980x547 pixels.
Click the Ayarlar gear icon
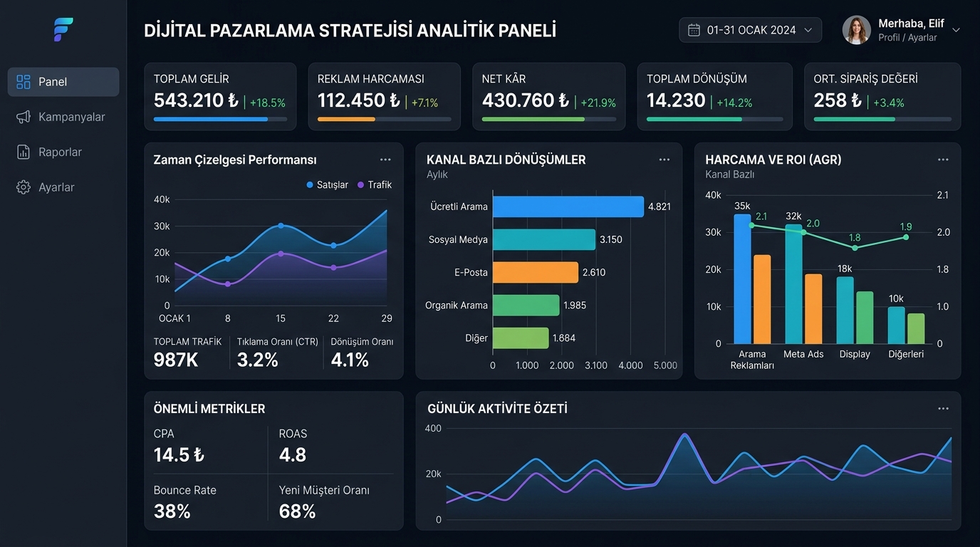[x=24, y=187]
